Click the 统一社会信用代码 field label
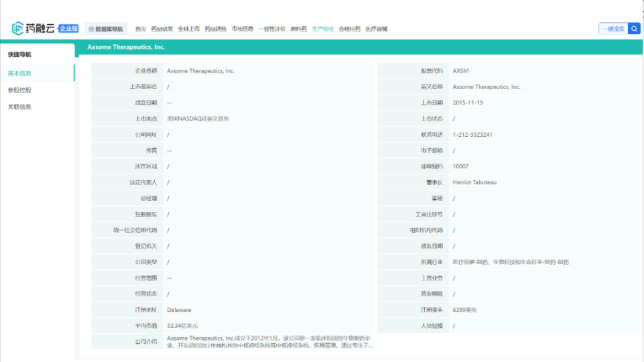 coord(135,230)
